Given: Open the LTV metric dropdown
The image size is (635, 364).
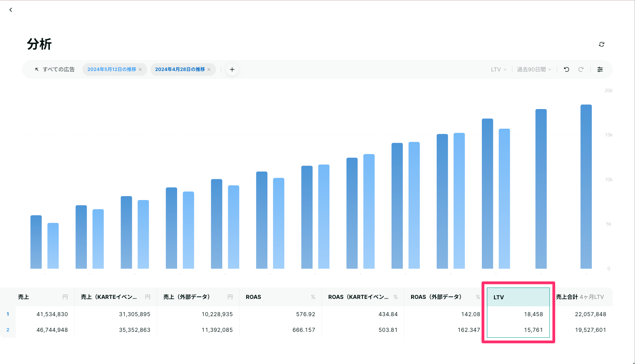Looking at the screenshot, I should point(498,69).
